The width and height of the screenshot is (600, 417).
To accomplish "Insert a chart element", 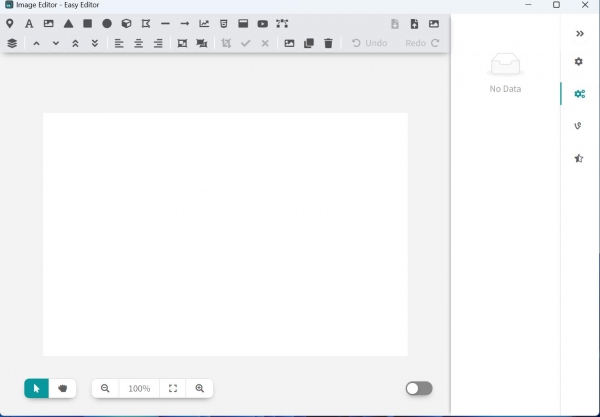I will click(204, 24).
